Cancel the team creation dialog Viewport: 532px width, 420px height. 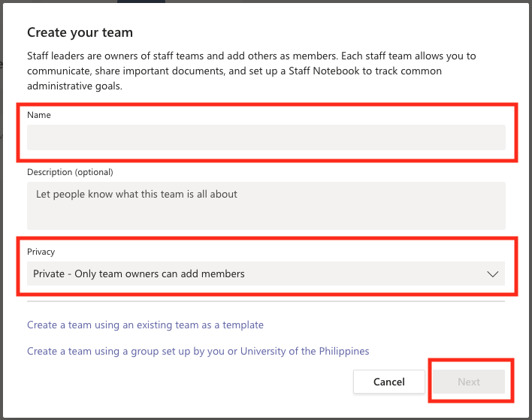click(x=388, y=382)
